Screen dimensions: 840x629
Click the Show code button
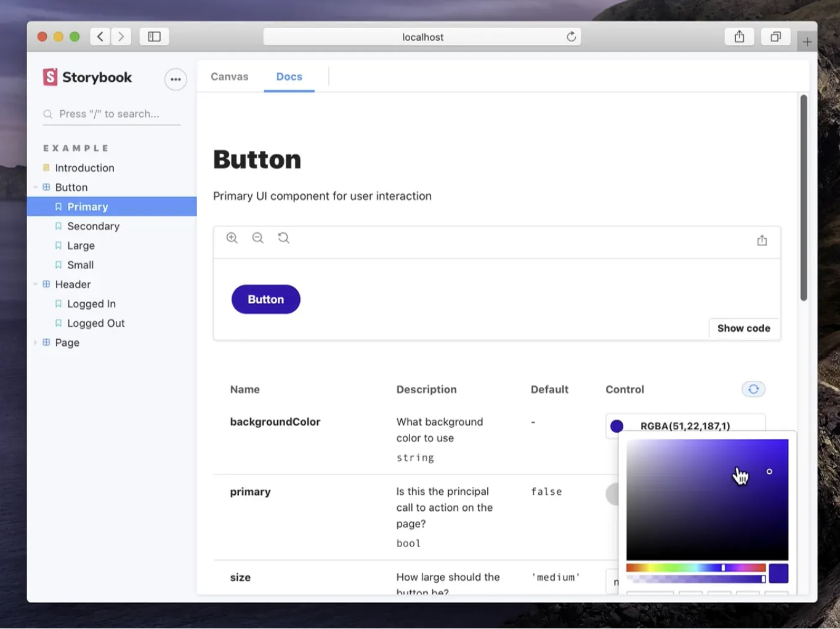coord(743,329)
